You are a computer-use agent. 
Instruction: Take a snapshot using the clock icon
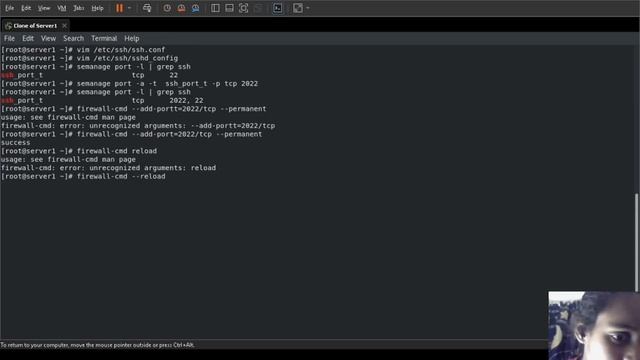coord(167,8)
